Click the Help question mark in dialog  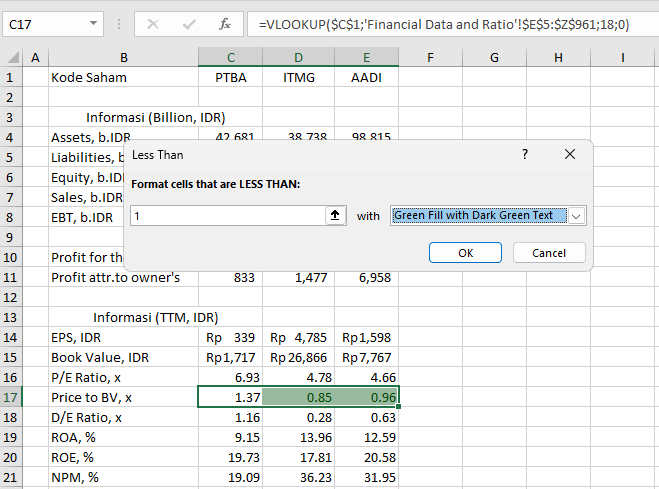pos(525,155)
